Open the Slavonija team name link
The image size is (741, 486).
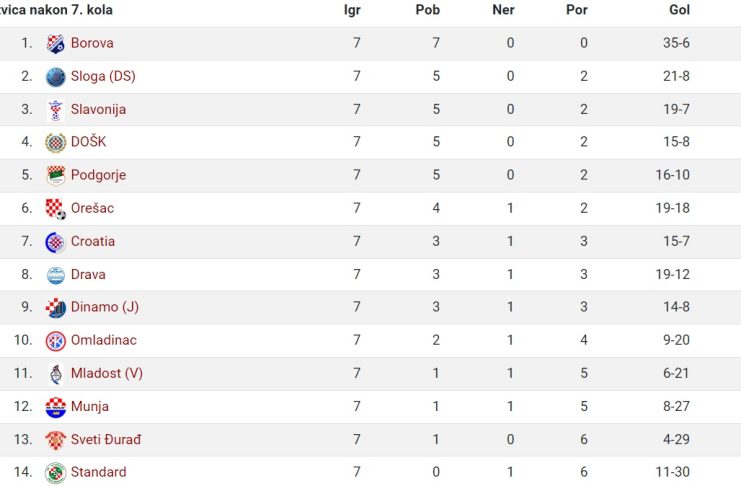pos(98,109)
